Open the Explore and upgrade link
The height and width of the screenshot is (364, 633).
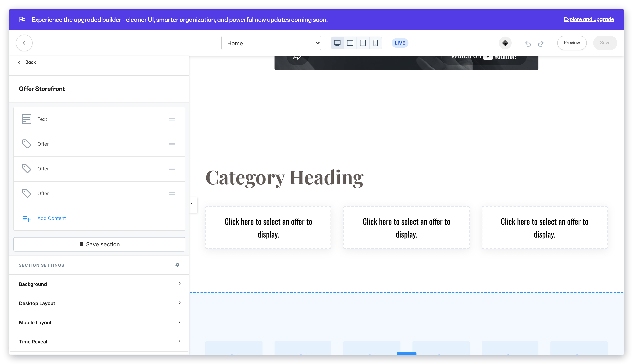pos(589,19)
